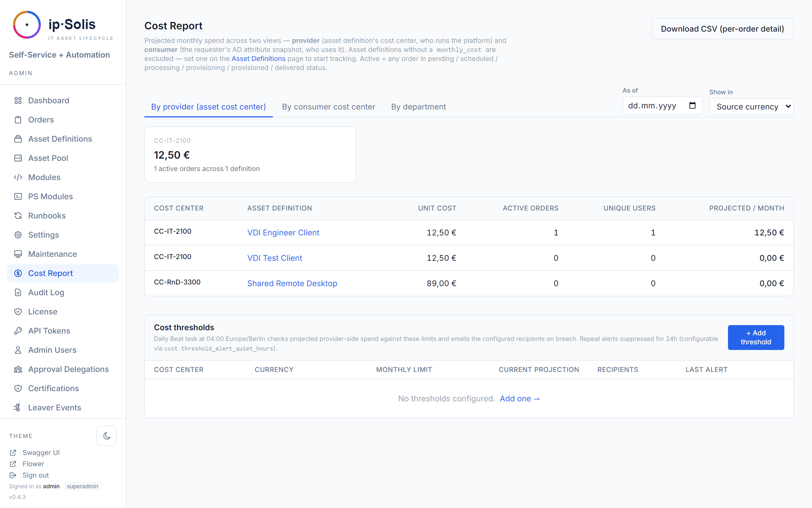The image size is (812, 508).
Task: Click the CURRENT PROJECTION column header
Action: [539, 370]
